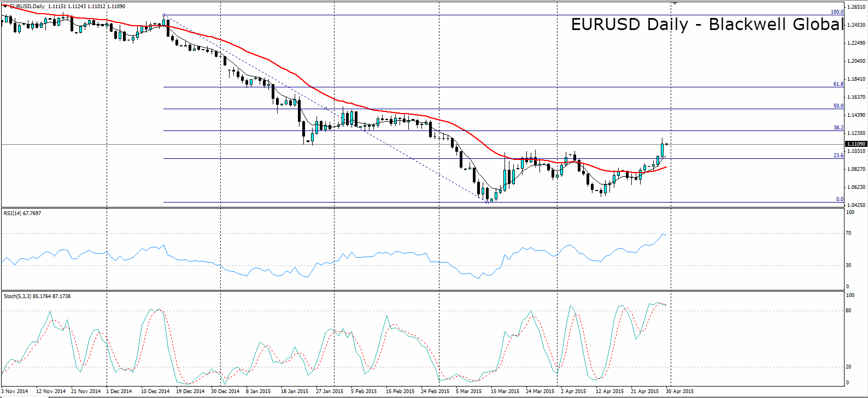
Task: Click the 21 Nov 2014 date label
Action: (x=86, y=391)
